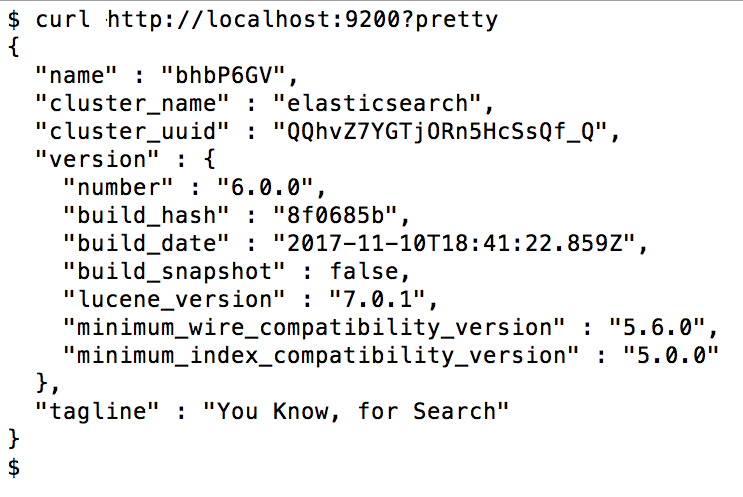The image size is (743, 497).
Task: Click the curl command word
Action: pyautogui.click(x=62, y=19)
